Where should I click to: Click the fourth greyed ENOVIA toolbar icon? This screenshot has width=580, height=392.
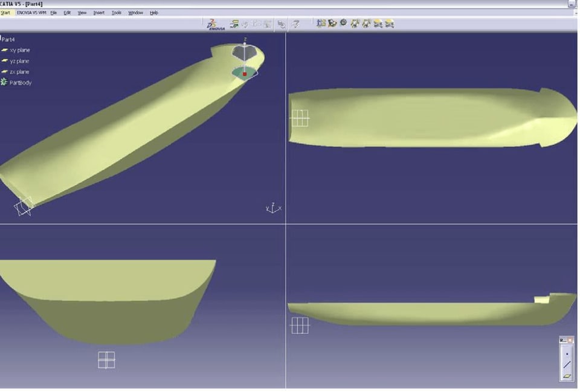267,24
